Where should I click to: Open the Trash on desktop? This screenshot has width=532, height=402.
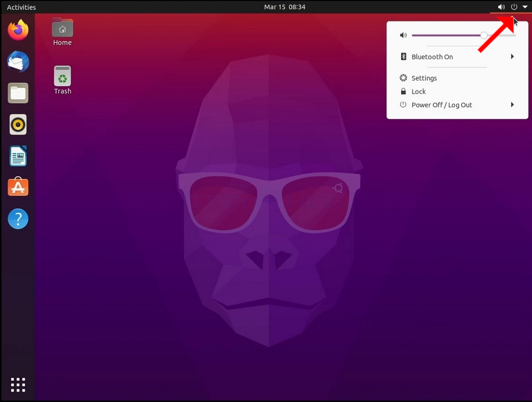62,80
